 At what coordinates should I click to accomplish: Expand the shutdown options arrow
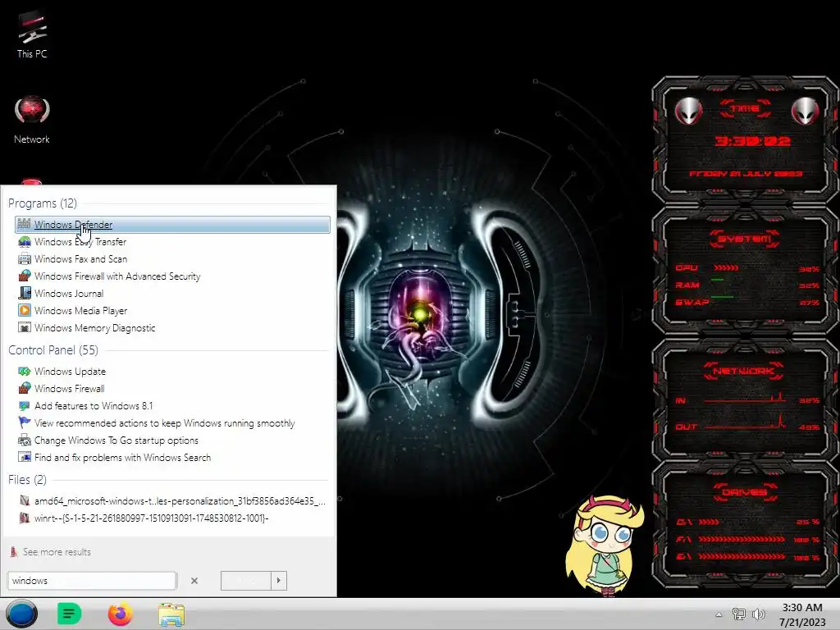click(279, 581)
